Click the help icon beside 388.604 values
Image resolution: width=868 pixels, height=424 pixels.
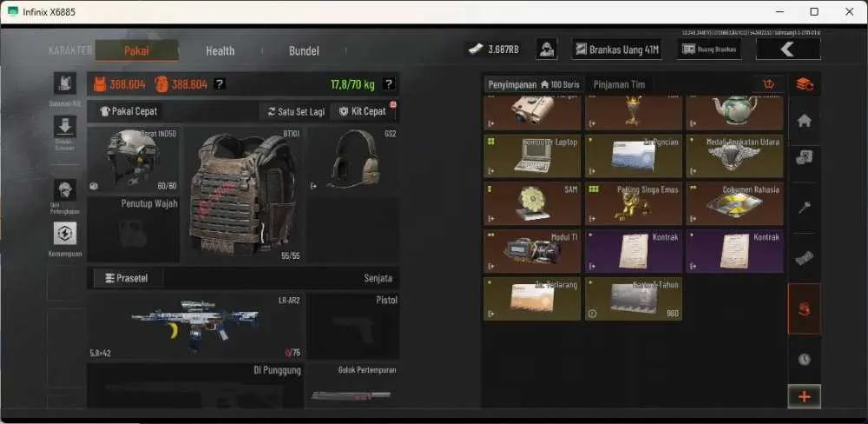coord(220,84)
